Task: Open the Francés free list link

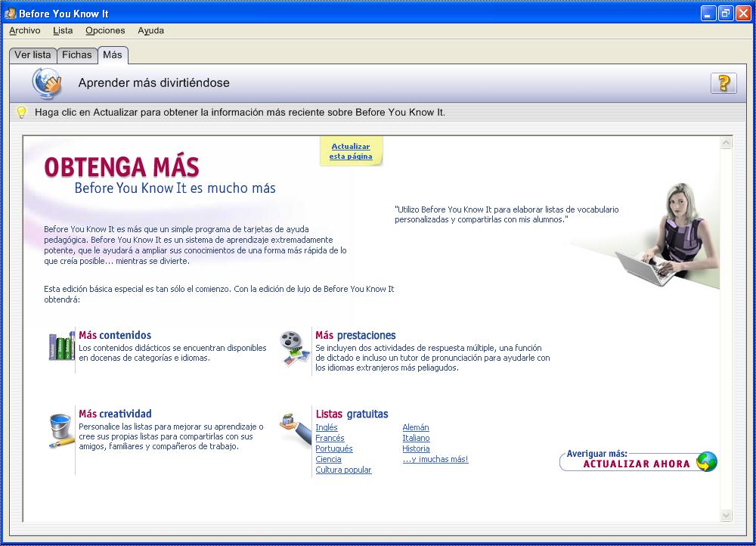Action: 330,438
